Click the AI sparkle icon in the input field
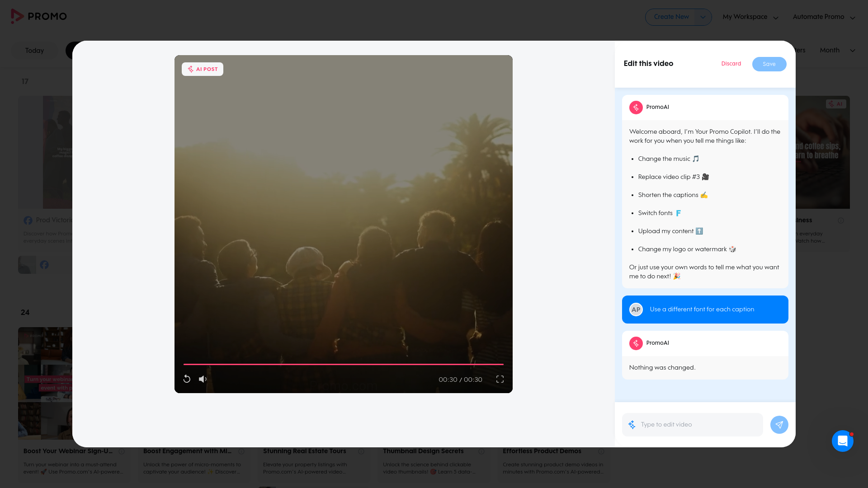868x488 pixels. [x=632, y=425]
